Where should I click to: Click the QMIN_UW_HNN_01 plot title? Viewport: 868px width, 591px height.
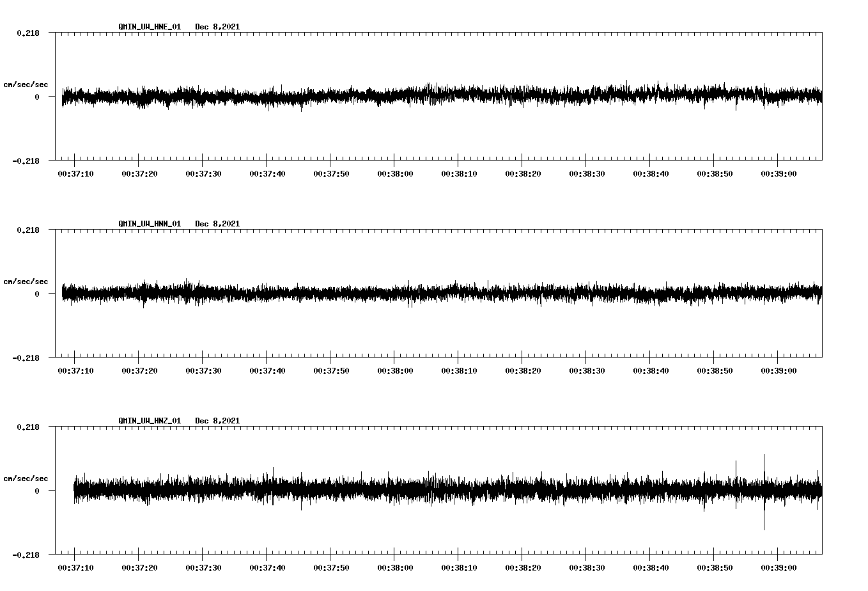[150, 224]
